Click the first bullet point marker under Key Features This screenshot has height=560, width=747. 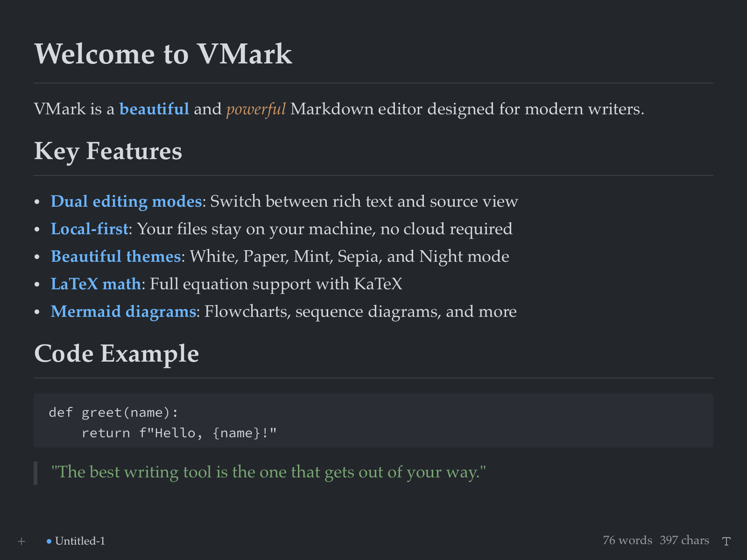pos(37,202)
